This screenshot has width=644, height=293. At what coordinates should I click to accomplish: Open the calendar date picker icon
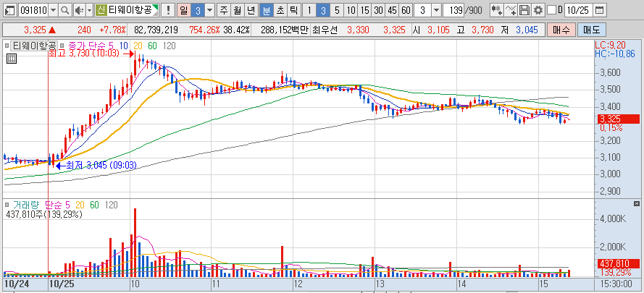pyautogui.click(x=600, y=10)
